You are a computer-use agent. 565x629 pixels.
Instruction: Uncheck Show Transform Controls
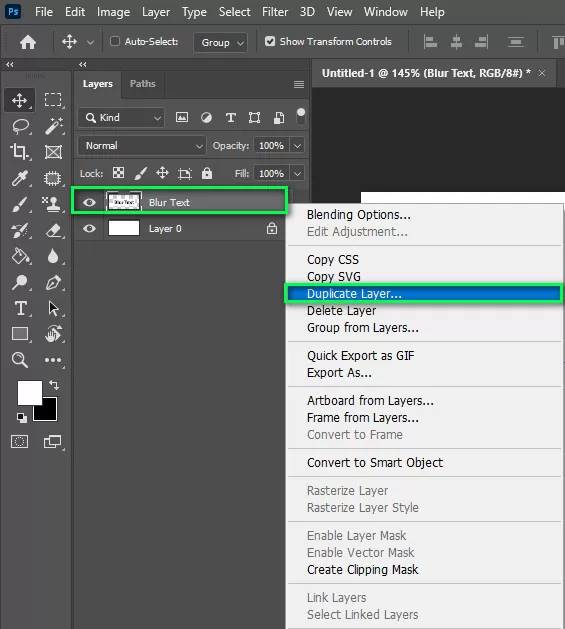[270, 41]
